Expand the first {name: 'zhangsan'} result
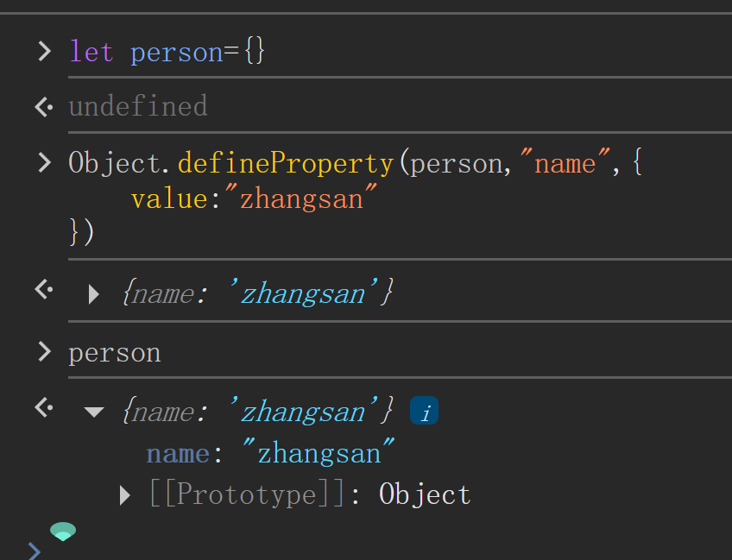The image size is (732, 560). click(93, 294)
